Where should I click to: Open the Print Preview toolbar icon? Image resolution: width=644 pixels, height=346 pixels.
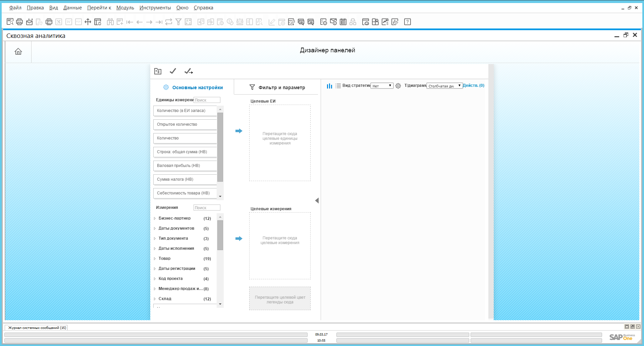point(10,22)
